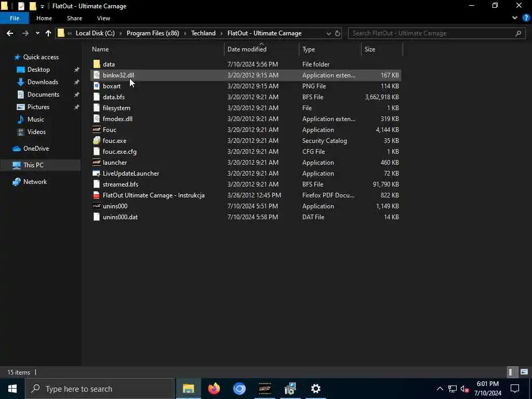Click the Forward navigation arrow
The image size is (532, 399).
tap(25, 33)
